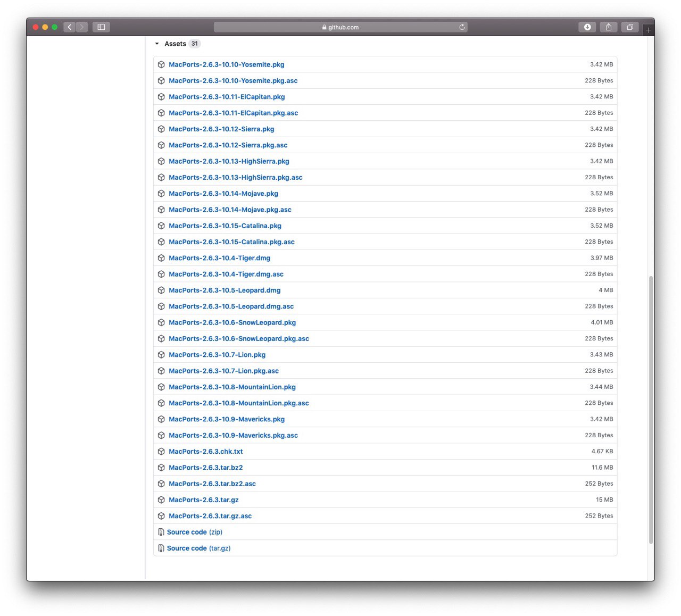681x616 pixels.
Task: Open MacPorts-2.6.3-10.15-Catalina.pkg.asc link
Action: click(x=231, y=242)
